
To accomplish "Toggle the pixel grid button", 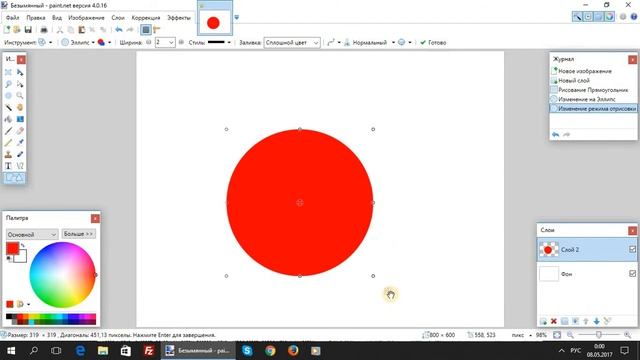I will (146, 30).
